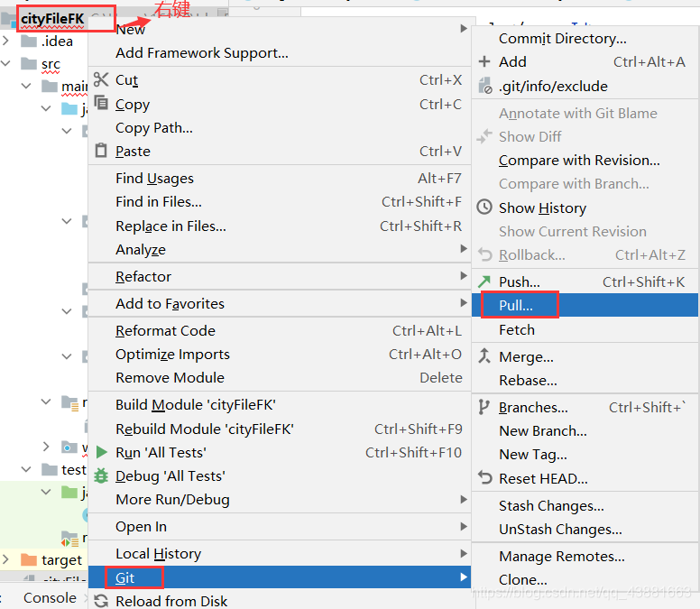Click the Debug bug icon
Screen dimensions: 700x609
(x=101, y=476)
